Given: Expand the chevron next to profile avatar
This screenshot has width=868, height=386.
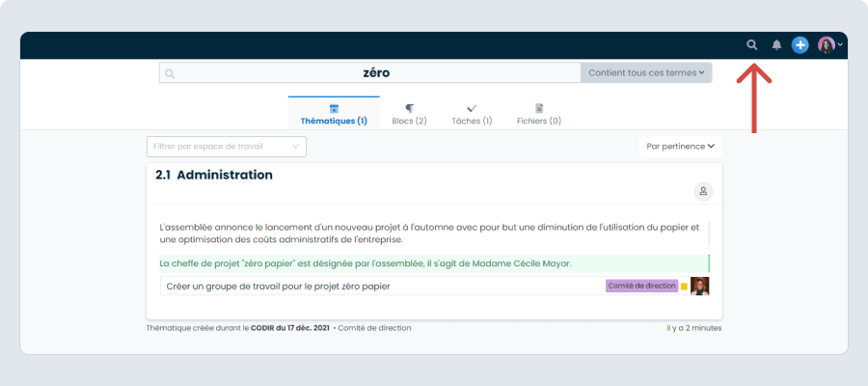Looking at the screenshot, I should (840, 44).
